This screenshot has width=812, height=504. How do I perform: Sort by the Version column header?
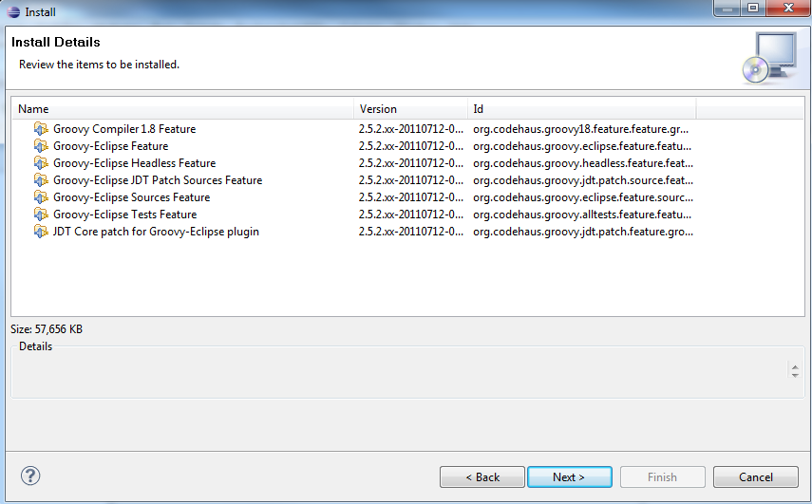[410, 108]
